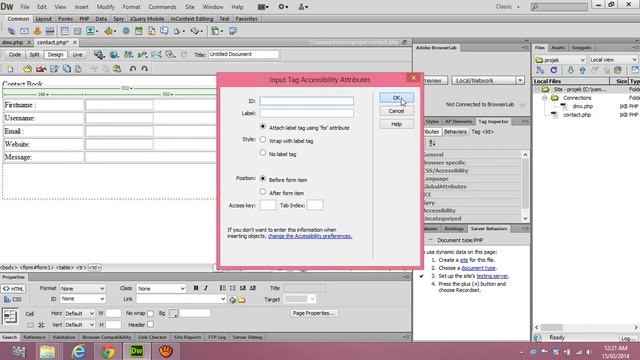Screen dimensions: 640x360
Task: Select 'Wrap with label tag' style
Action: point(263,140)
